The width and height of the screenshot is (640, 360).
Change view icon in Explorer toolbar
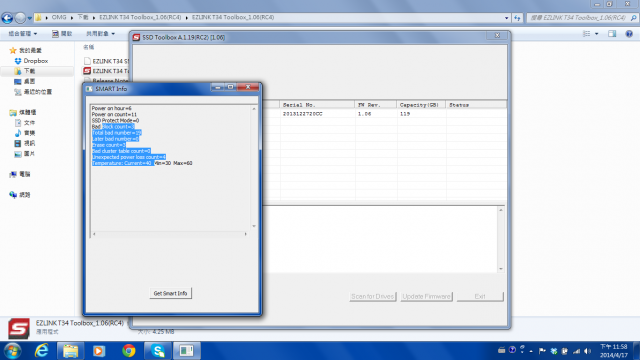pyautogui.click(x=587, y=33)
